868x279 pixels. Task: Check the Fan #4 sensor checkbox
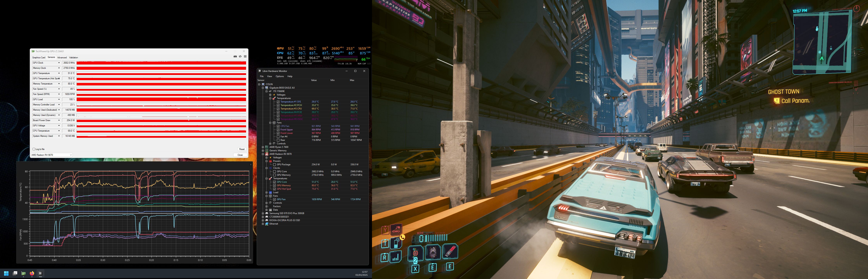point(278,136)
